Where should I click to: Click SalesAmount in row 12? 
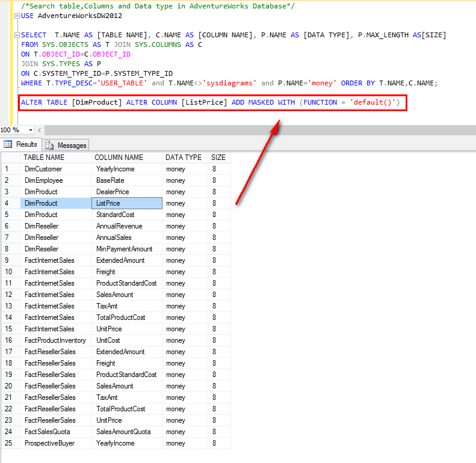coord(127,295)
